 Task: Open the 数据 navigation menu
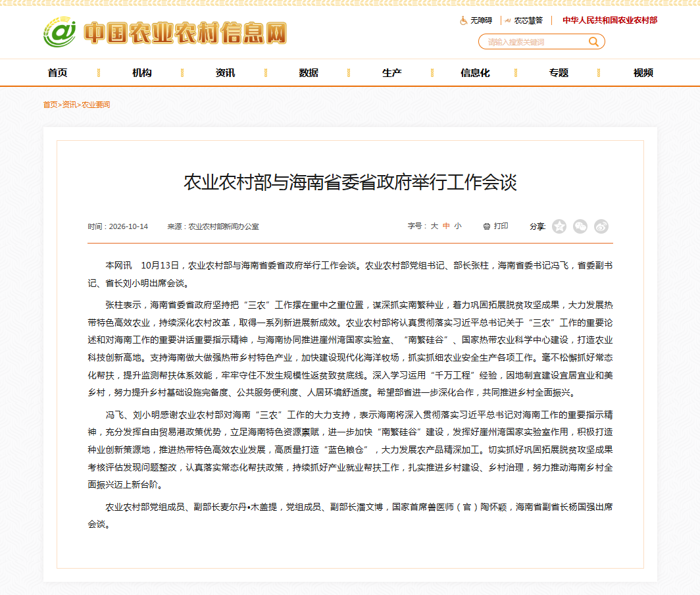(309, 73)
